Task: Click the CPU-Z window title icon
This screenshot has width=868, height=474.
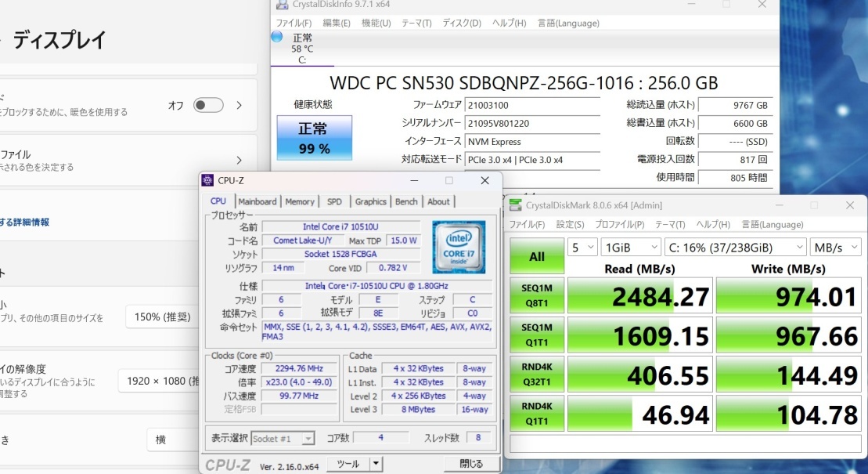Action: [207, 180]
